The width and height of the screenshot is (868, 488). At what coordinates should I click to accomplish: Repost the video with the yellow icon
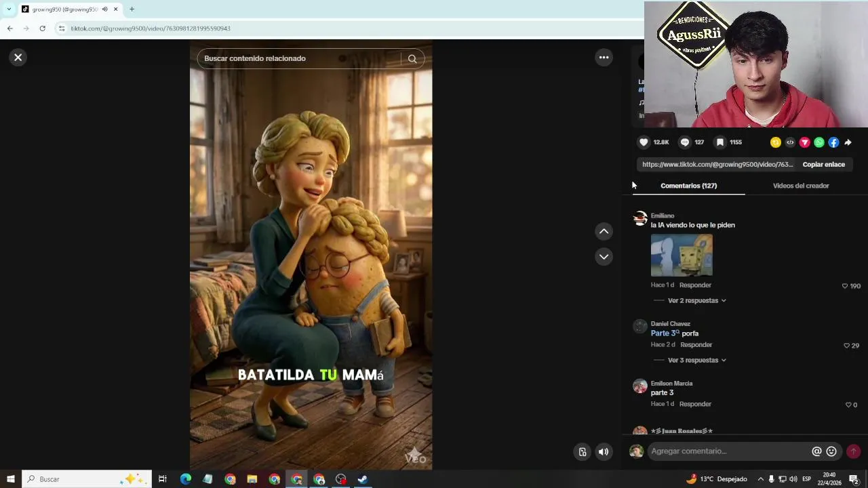(x=776, y=142)
